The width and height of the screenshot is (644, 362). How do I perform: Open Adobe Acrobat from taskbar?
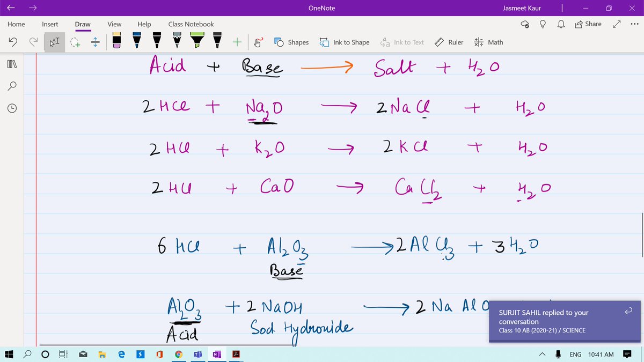[x=236, y=354]
